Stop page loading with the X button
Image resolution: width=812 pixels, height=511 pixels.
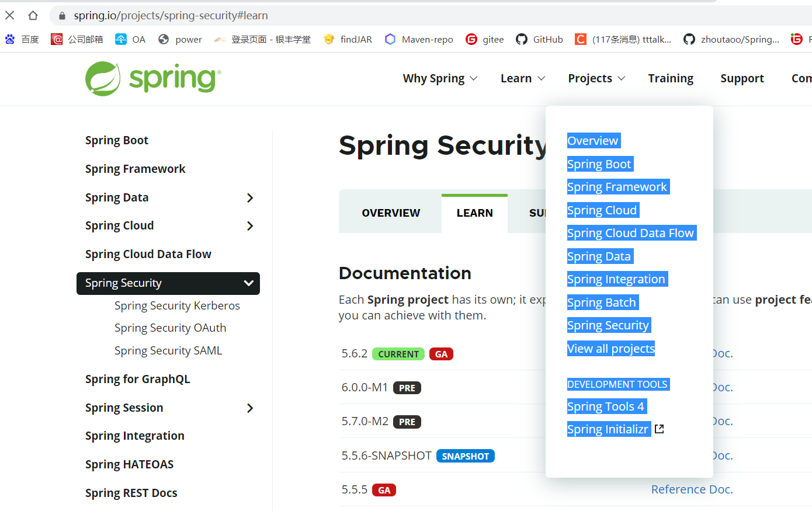(x=10, y=15)
